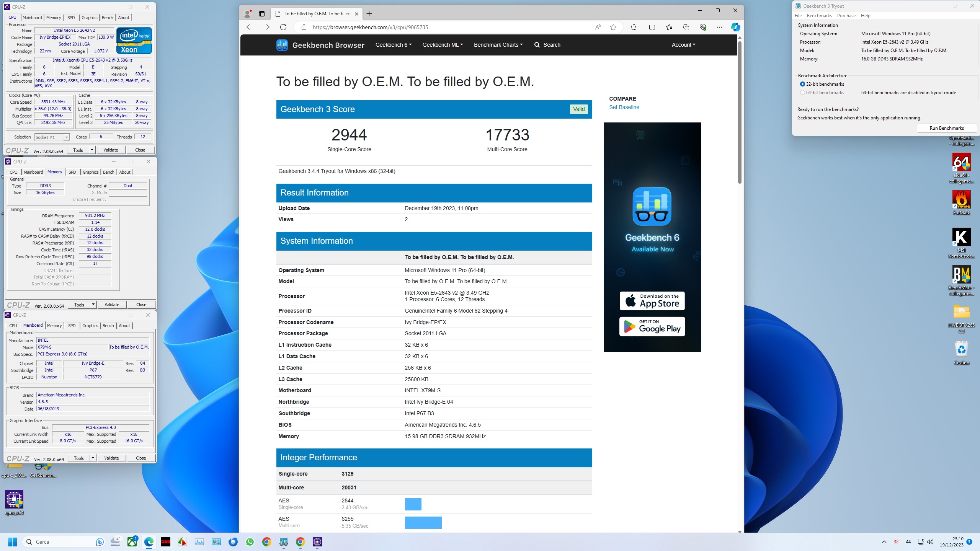The height and width of the screenshot is (551, 980).
Task: Click the Valid badge in score header
Action: pyautogui.click(x=578, y=109)
